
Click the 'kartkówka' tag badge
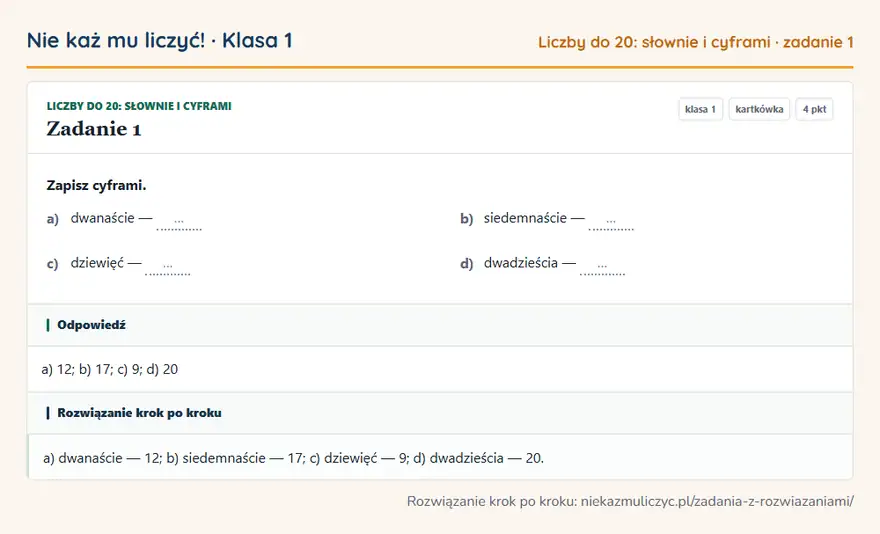[x=759, y=109]
